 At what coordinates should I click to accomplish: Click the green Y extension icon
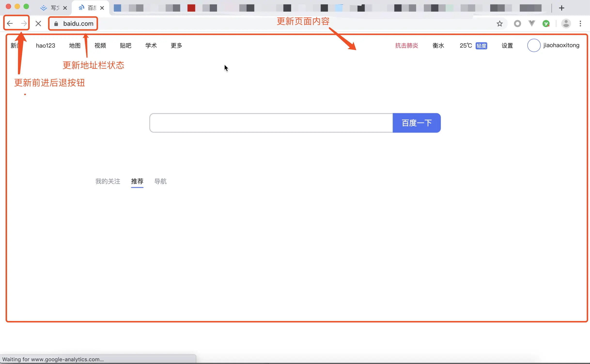coord(546,23)
